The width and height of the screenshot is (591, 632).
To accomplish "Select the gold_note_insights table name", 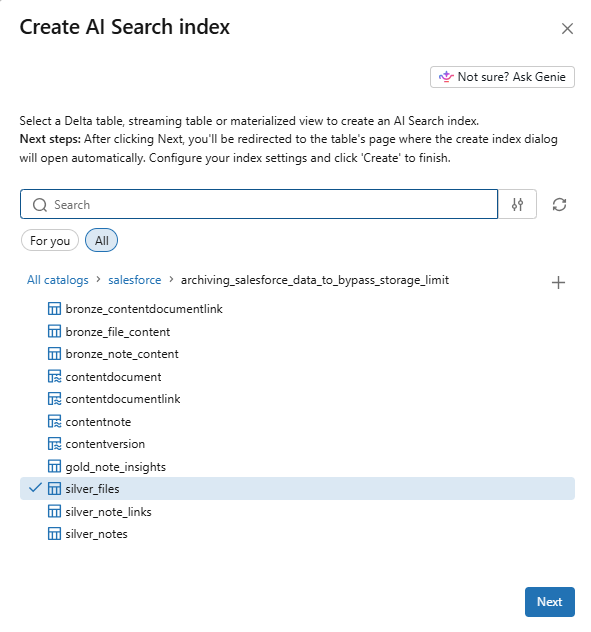I will coord(116,467).
